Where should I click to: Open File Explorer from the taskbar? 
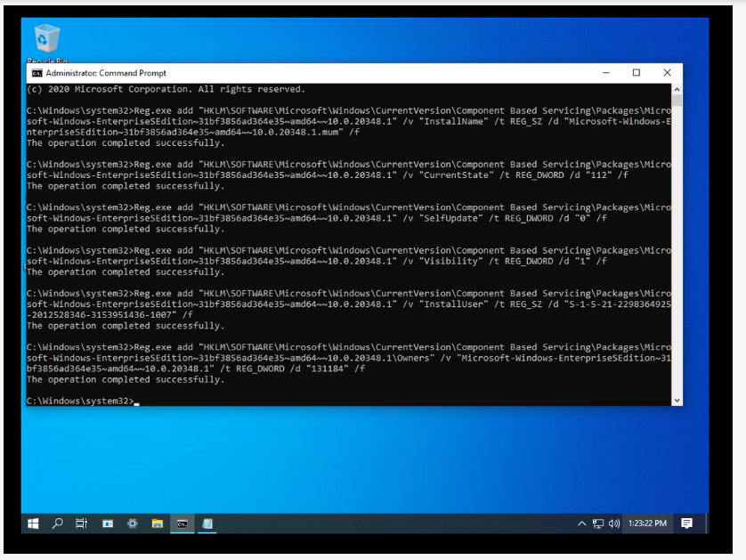click(158, 523)
